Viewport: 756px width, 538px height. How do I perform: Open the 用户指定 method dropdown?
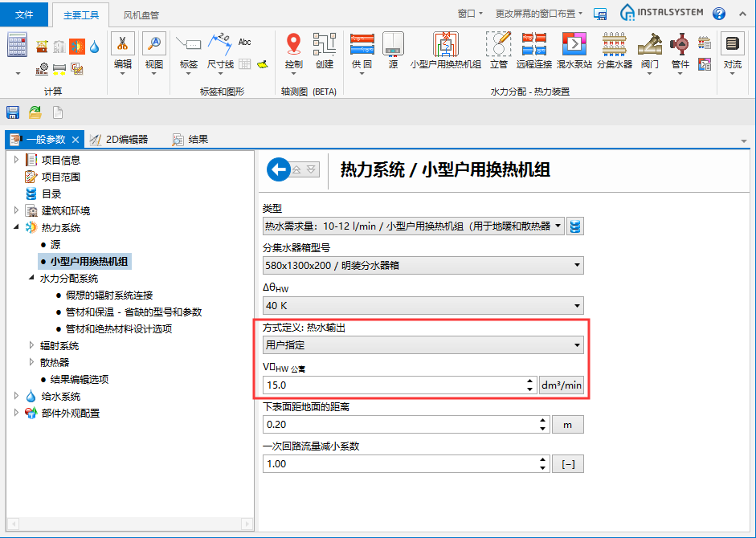(423, 345)
